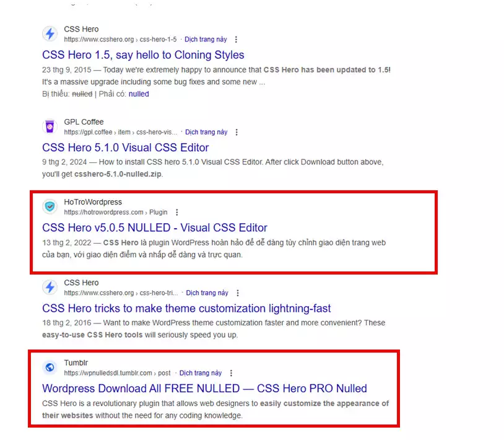Click the URL https://wpnulledsdl.tumblr.com › post
The image size is (504, 440).
[117, 373]
